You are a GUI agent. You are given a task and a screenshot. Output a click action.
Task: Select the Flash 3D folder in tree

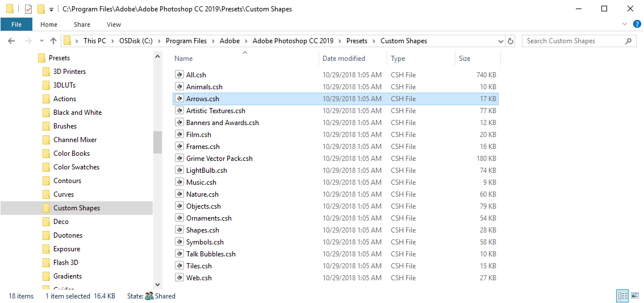point(66,262)
